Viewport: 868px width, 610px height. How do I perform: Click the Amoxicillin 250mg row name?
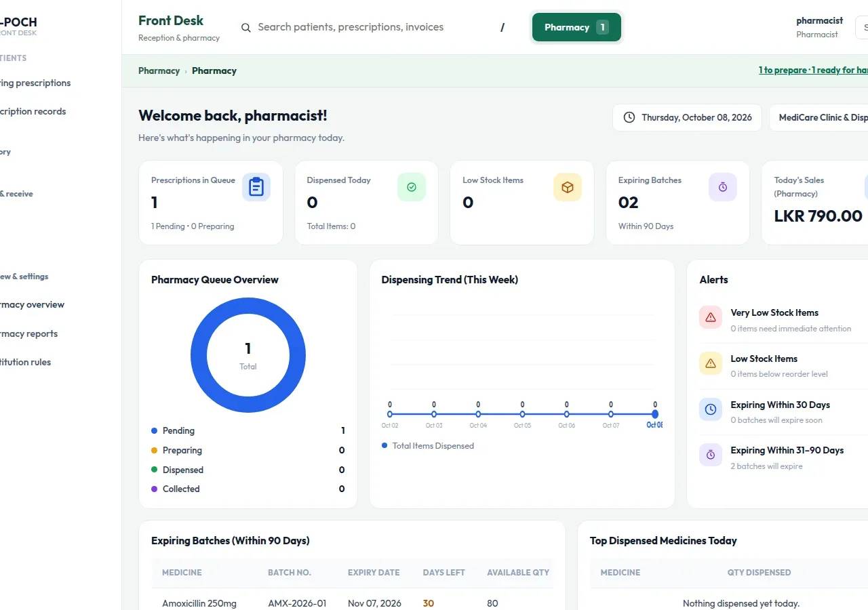click(199, 603)
